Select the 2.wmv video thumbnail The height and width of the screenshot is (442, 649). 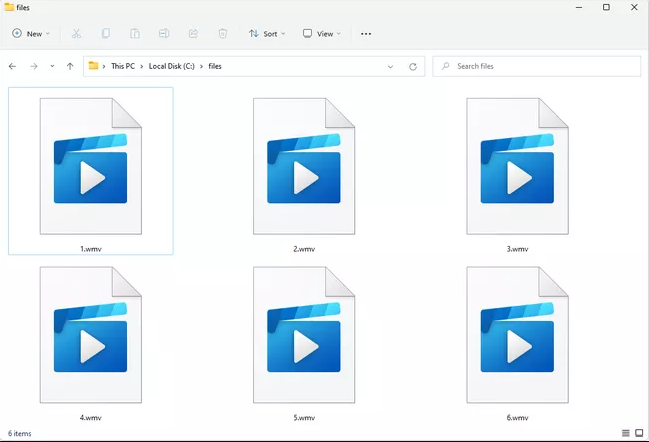[304, 166]
